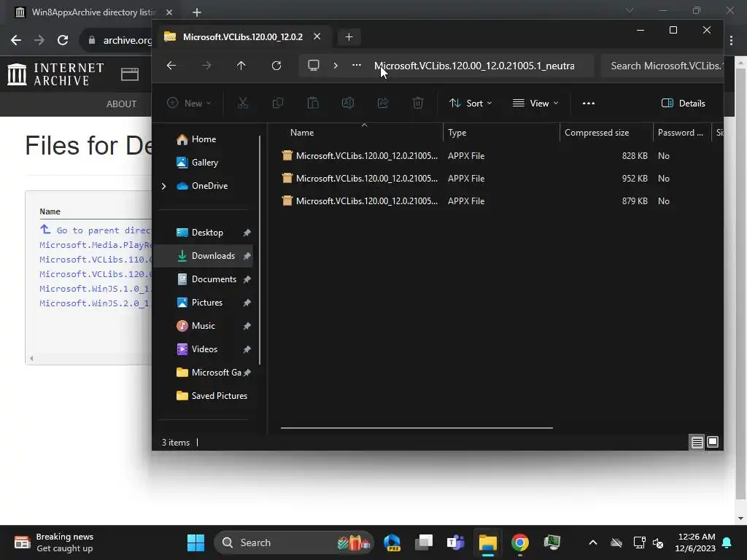Screen dimensions: 747x560
Task: Show hidden system tray icons
Action: click(592, 542)
